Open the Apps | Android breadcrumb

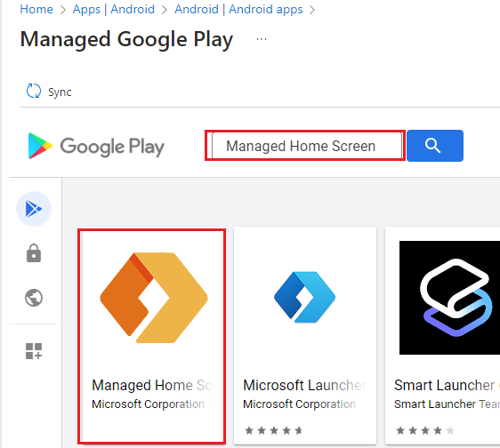(x=114, y=9)
